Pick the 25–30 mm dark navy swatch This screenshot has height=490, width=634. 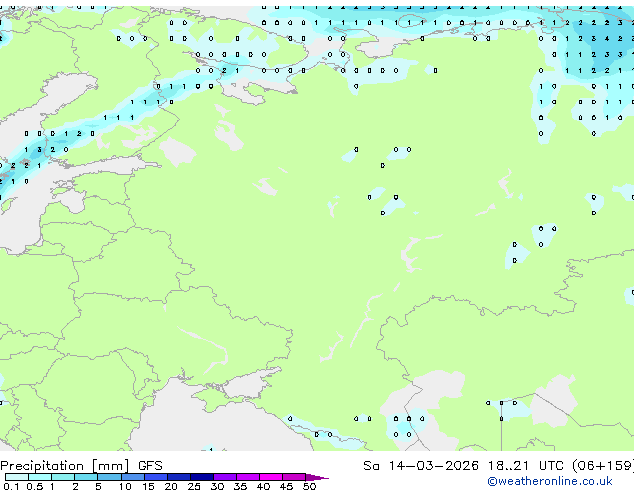201,477
